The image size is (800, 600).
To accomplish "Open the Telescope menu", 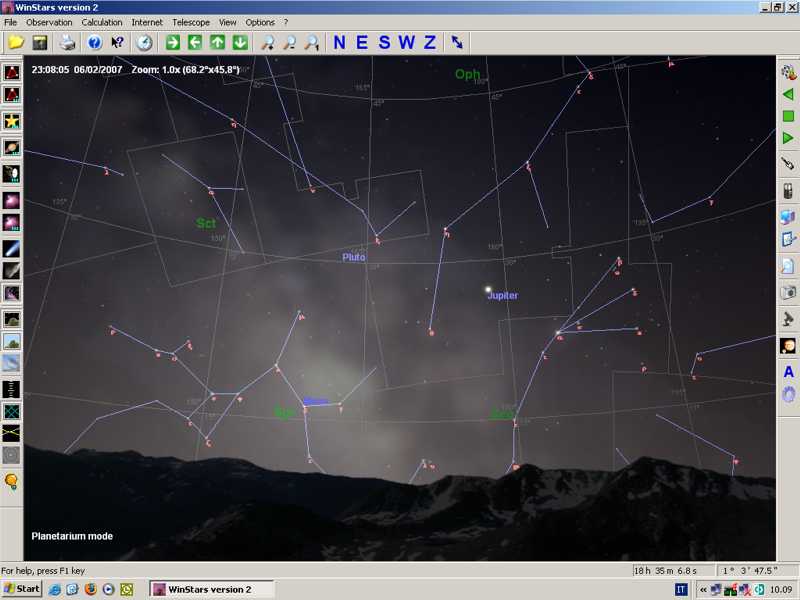I will (x=191, y=22).
